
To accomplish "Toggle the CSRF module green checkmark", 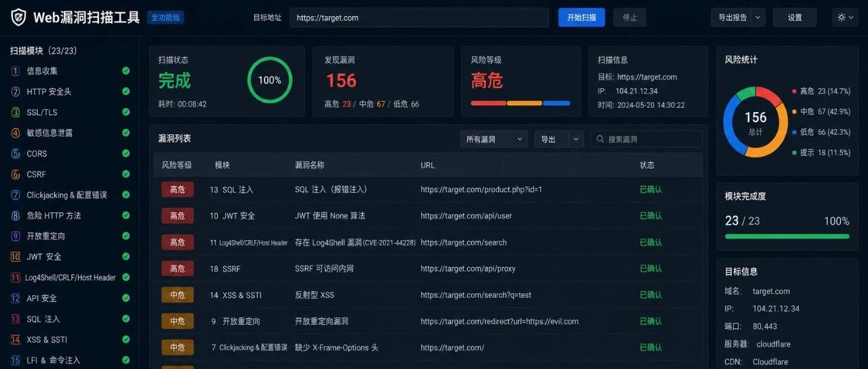I will [x=126, y=174].
